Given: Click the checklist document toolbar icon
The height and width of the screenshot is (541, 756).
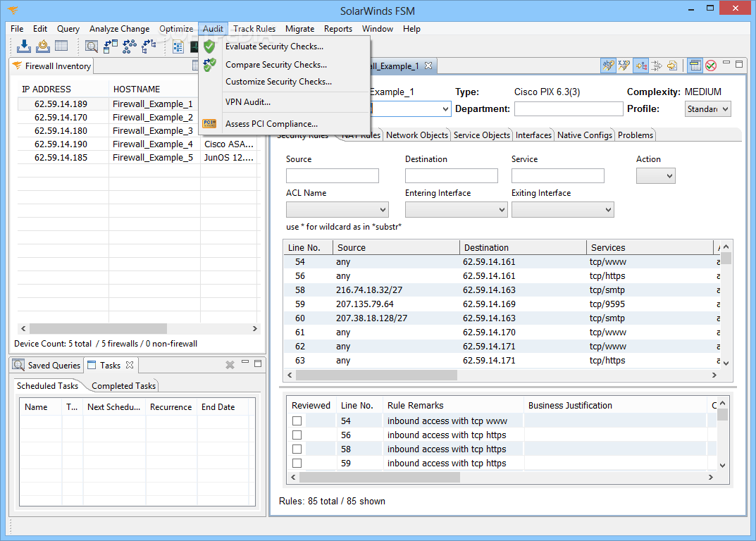Looking at the screenshot, I should click(x=178, y=46).
